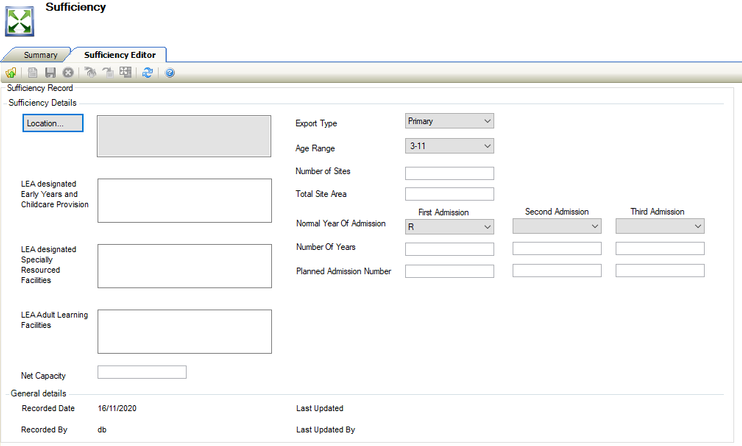Screen dimensions: 742x446
Task: Expand the Age Range dropdown
Action: (449, 146)
